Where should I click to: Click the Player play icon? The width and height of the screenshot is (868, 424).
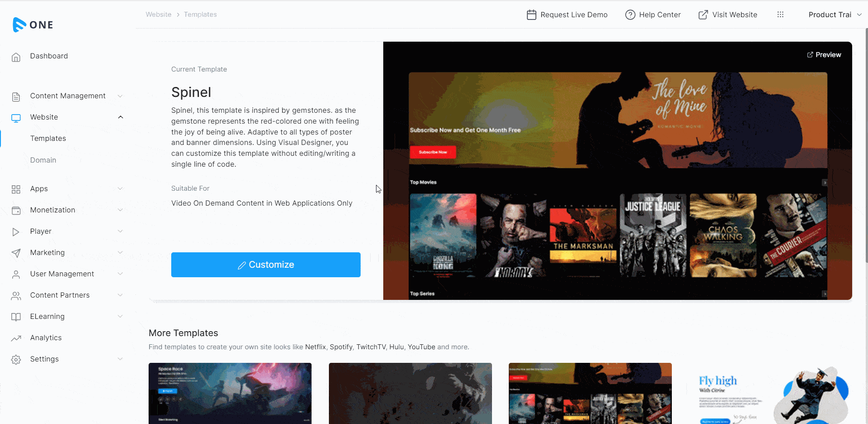click(x=16, y=232)
